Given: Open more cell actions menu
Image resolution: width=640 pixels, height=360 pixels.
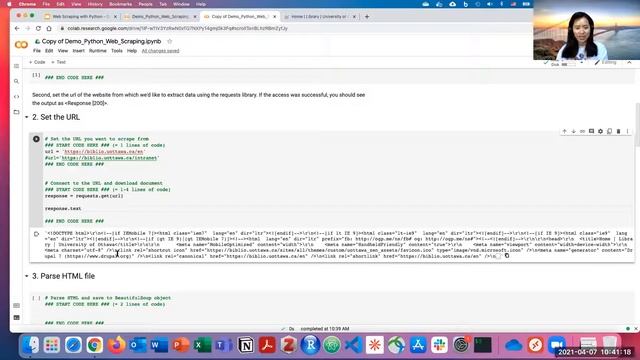Looking at the screenshot, I should click(627, 131).
